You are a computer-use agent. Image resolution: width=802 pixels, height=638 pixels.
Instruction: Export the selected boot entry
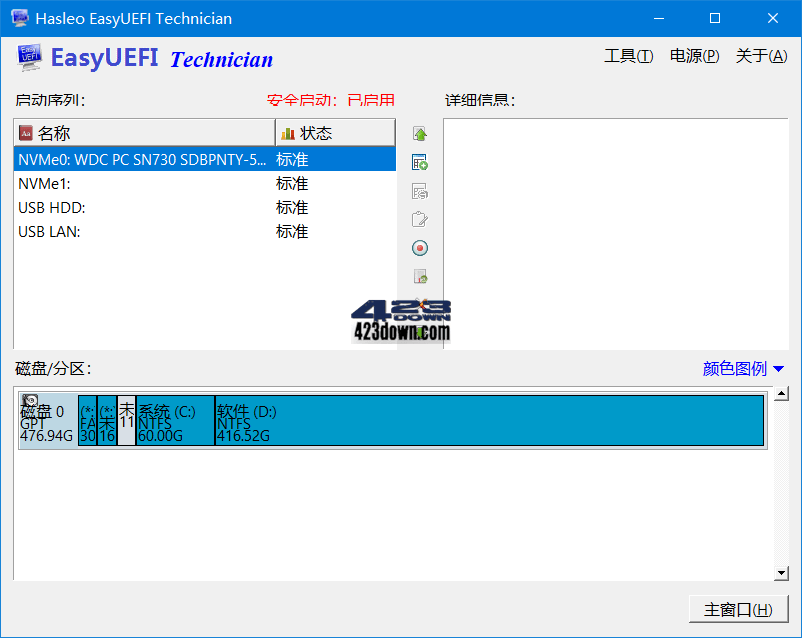pyautogui.click(x=420, y=276)
